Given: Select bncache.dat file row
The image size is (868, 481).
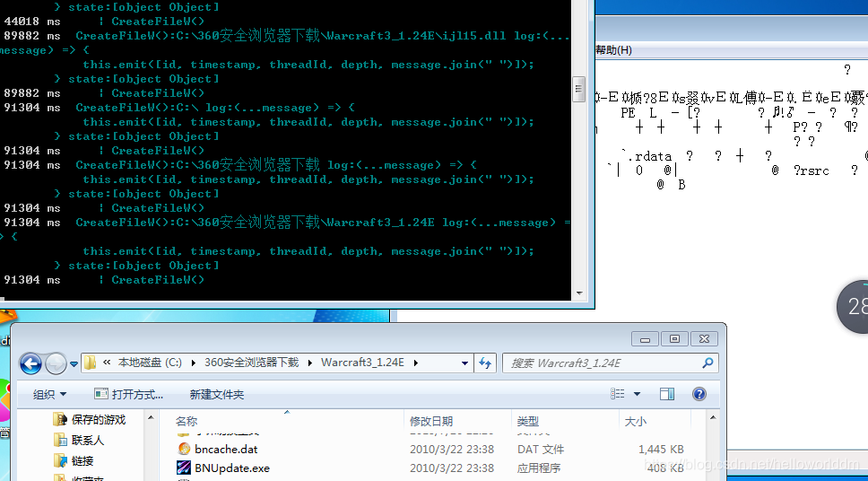Looking at the screenshot, I should pyautogui.click(x=433, y=449).
